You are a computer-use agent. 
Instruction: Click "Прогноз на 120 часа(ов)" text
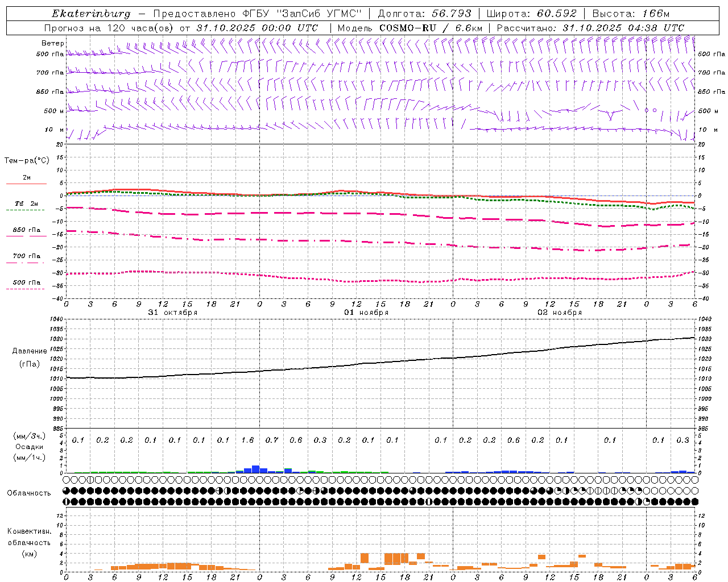pyautogui.click(x=109, y=28)
